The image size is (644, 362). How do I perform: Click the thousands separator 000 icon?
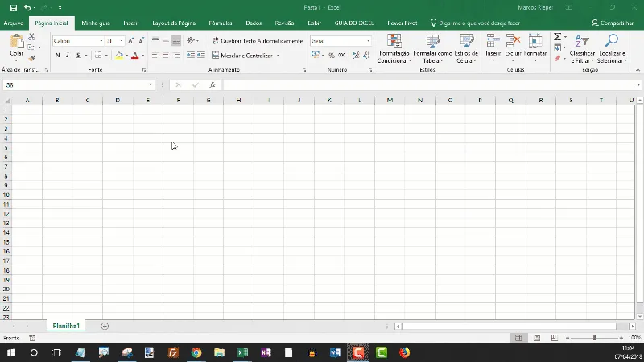341,55
